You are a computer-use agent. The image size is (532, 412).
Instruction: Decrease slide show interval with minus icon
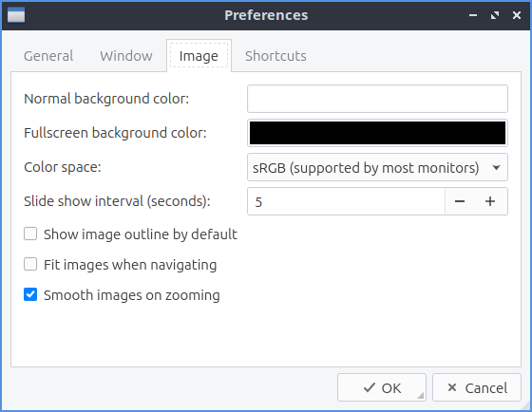coord(460,201)
